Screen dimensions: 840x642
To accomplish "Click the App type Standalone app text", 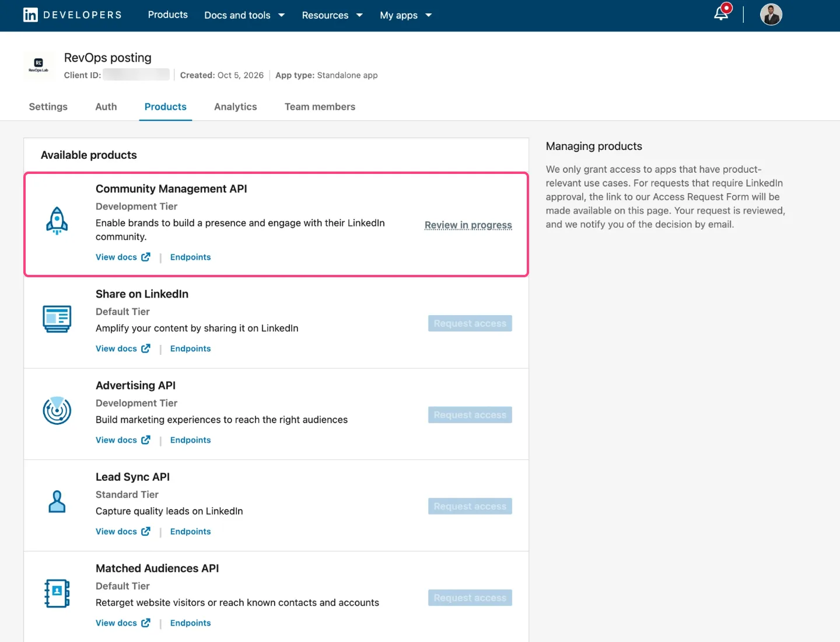I will pos(327,75).
